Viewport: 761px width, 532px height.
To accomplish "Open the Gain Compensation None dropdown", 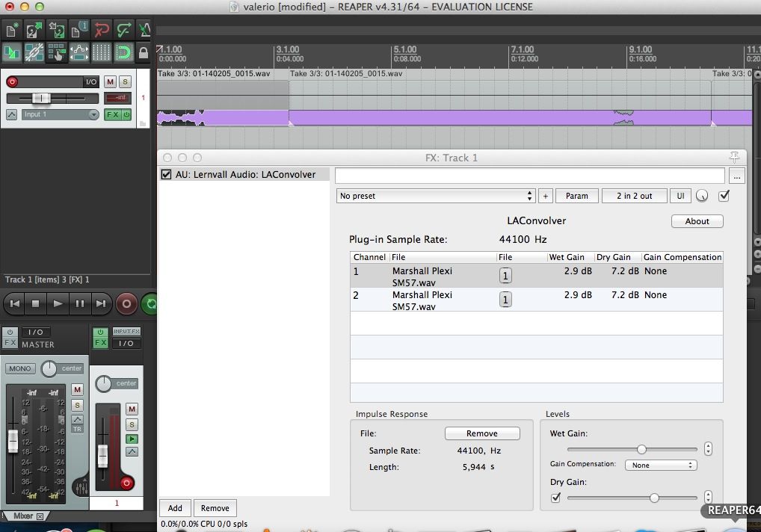I will [x=661, y=465].
